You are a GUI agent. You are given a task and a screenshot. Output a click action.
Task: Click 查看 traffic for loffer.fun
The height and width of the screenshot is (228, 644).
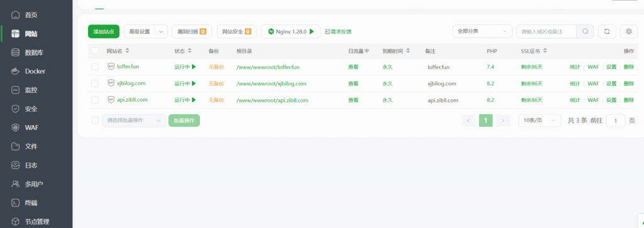(353, 67)
